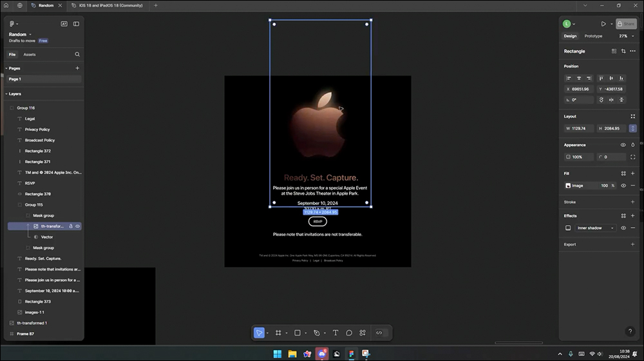
Task: Open the Inner shadow effect type dropdown
Action: pyautogui.click(x=596, y=228)
